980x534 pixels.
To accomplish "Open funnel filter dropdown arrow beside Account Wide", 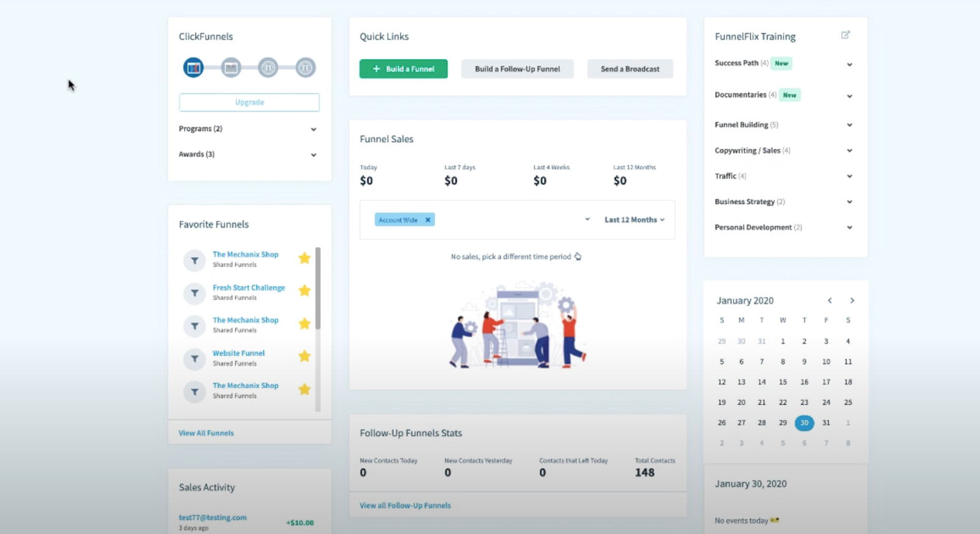I will point(587,219).
